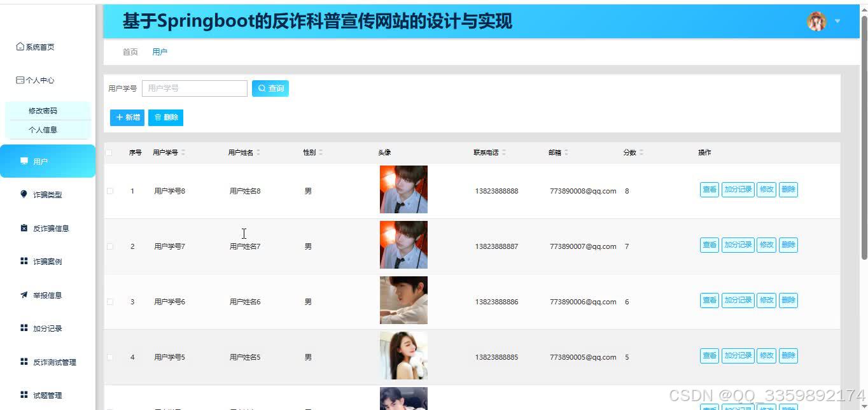Select 反诈骗信息 in the sidebar menu

coord(48,228)
